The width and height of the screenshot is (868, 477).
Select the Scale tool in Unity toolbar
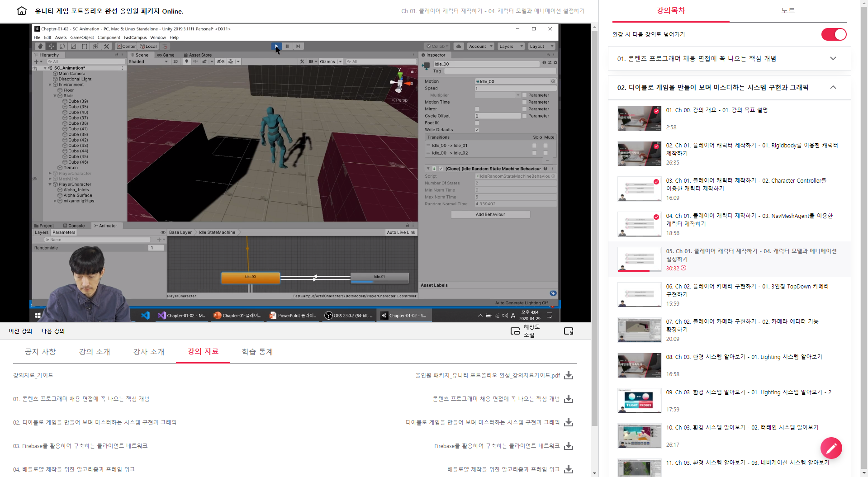pos(73,46)
